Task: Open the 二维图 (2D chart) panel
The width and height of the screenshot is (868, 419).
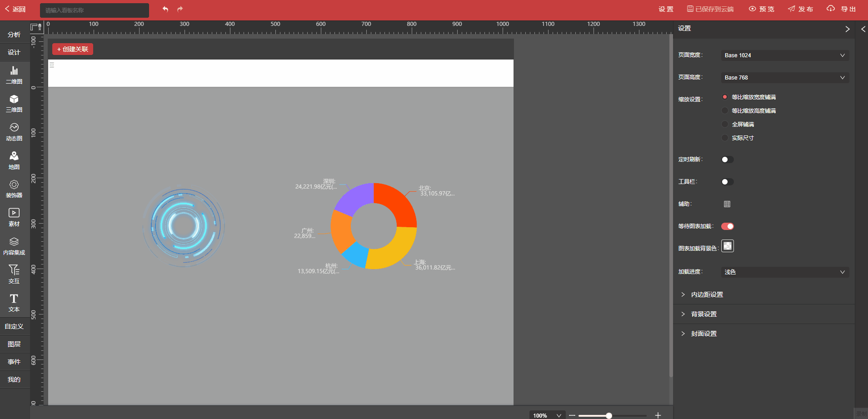Action: pos(14,75)
